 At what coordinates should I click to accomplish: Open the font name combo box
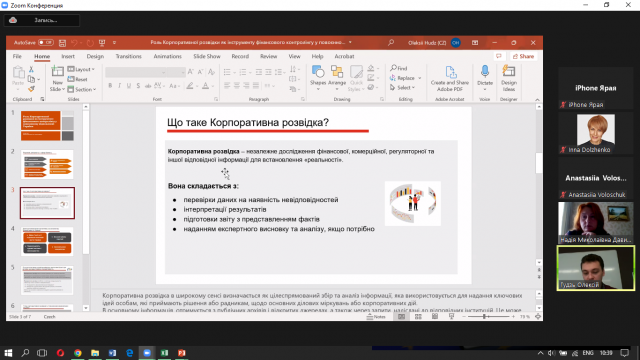click(x=137, y=72)
